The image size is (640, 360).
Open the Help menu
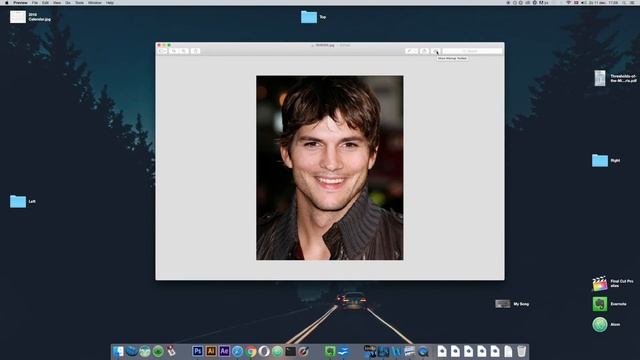110,2
